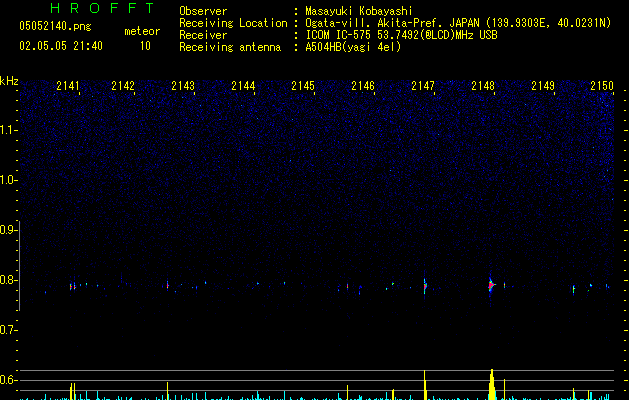Click the 'Receiving antenna' label
This screenshot has height=400, width=629.
(x=230, y=47)
